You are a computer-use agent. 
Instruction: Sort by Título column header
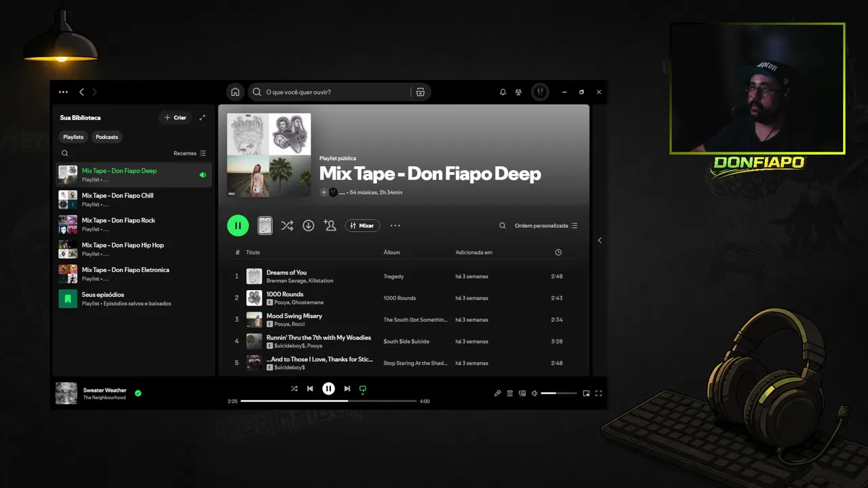253,252
